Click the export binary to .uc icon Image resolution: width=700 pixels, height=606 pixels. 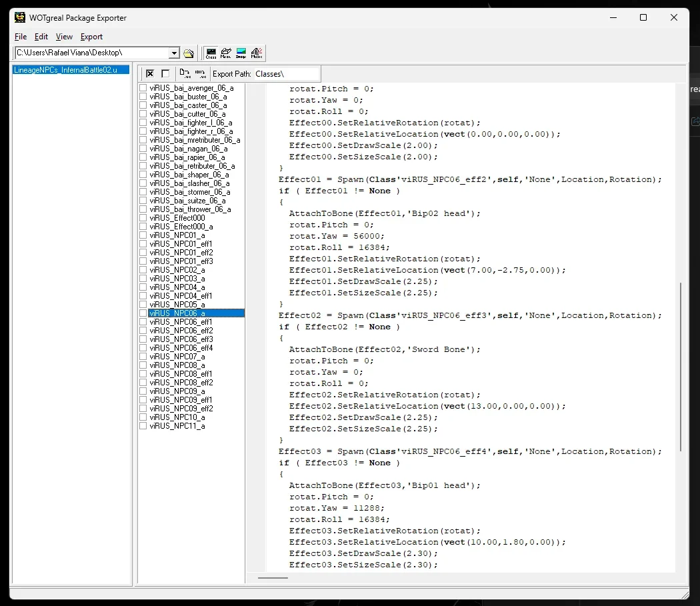(x=200, y=74)
